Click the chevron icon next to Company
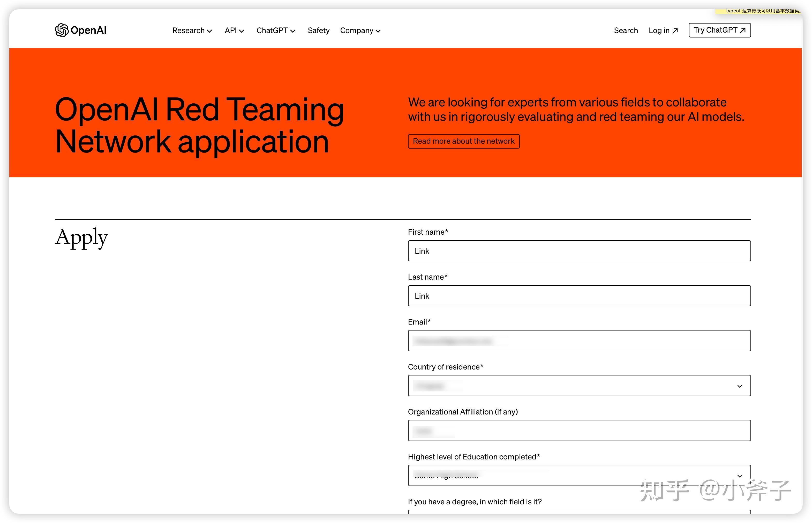The height and width of the screenshot is (523, 812). pyautogui.click(x=378, y=31)
